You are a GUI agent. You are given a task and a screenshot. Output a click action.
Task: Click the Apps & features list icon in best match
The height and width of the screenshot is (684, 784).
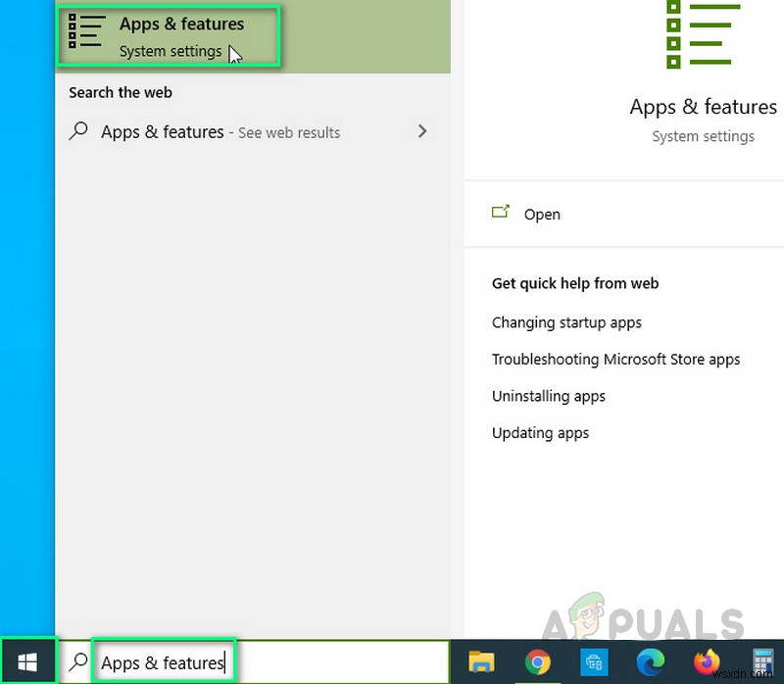(x=86, y=31)
